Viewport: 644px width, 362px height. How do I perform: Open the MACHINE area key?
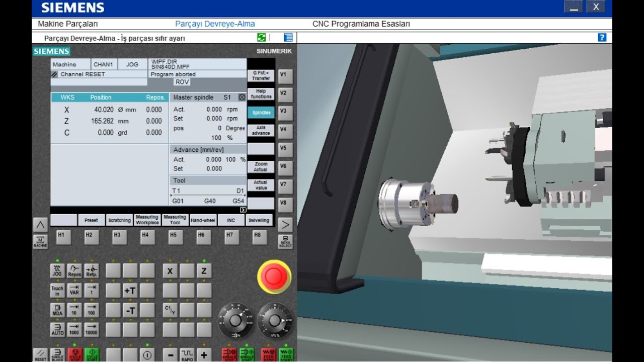[40, 242]
